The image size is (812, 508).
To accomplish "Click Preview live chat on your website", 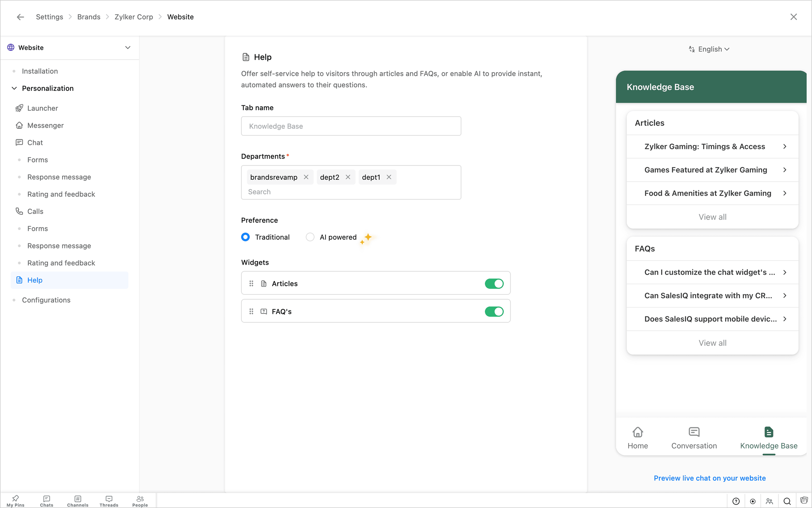I will pos(710,478).
